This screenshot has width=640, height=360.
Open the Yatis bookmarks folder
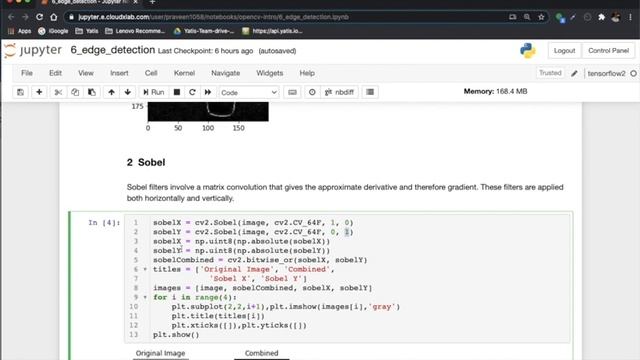[x=87, y=31]
